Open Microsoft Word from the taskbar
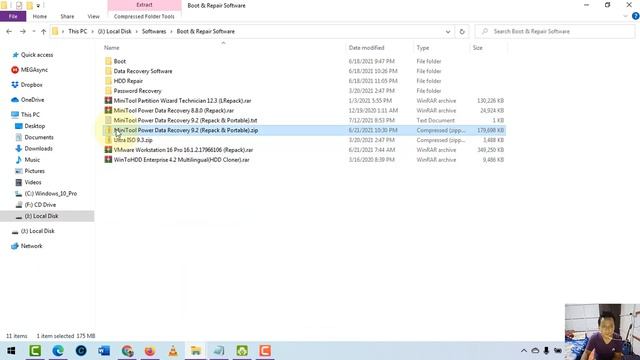 coord(104,351)
